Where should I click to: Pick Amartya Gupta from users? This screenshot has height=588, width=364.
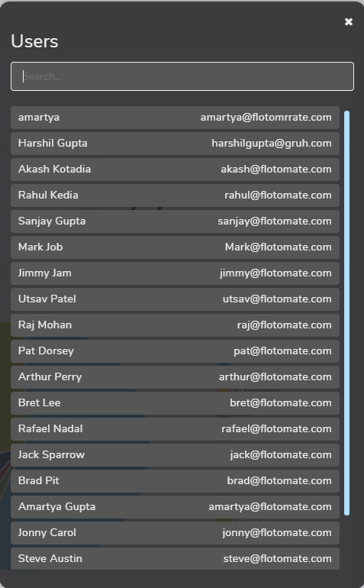175,506
